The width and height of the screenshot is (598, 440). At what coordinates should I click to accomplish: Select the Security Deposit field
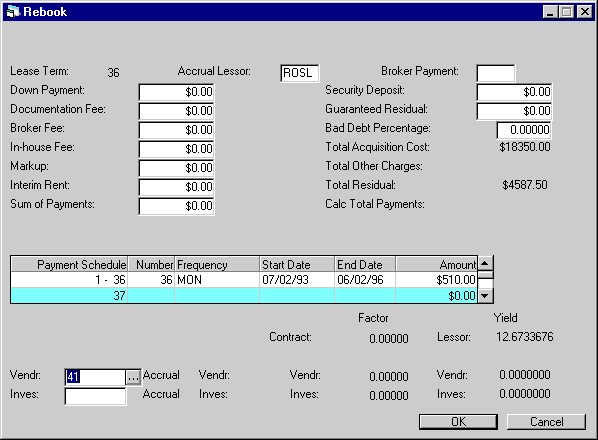click(514, 92)
